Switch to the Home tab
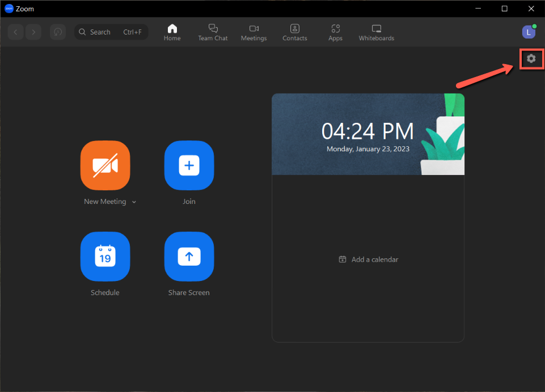Screen dimensions: 545x392 172,32
